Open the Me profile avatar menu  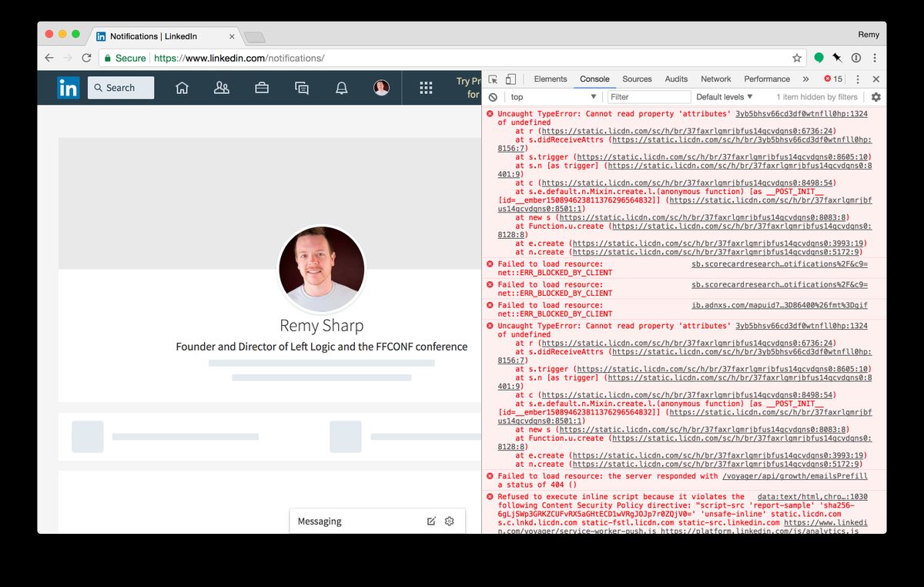click(381, 88)
